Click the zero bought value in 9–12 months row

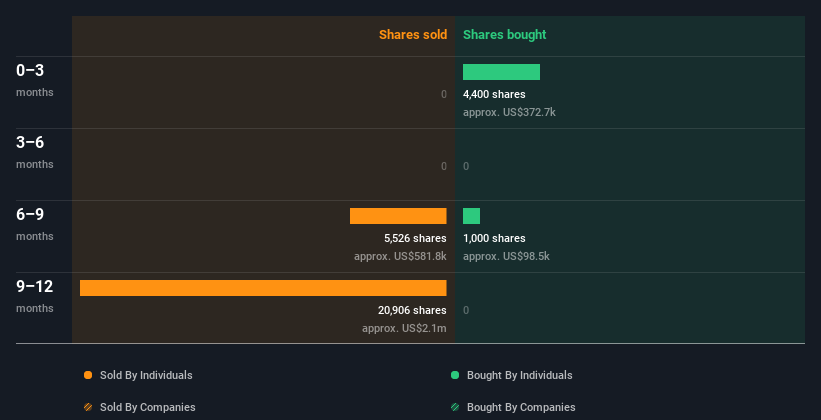[466, 310]
